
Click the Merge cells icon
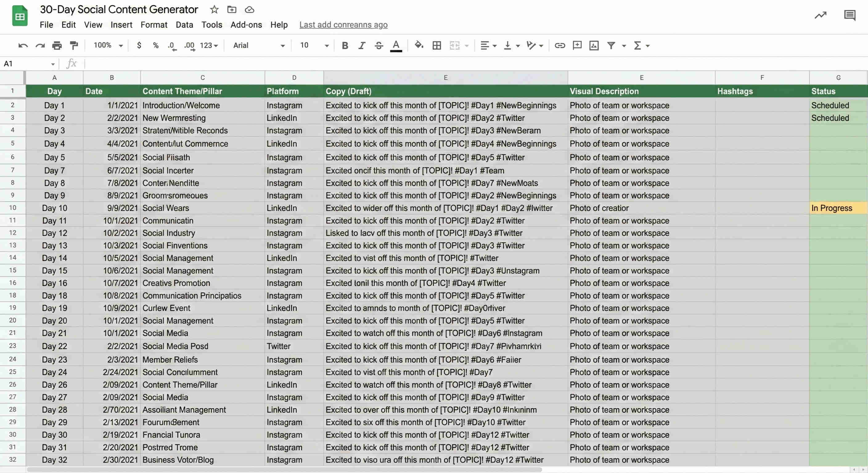point(455,46)
